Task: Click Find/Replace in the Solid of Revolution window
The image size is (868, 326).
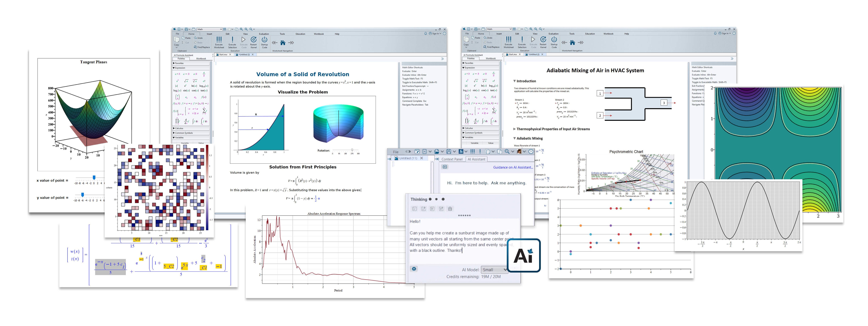Action: tap(202, 47)
